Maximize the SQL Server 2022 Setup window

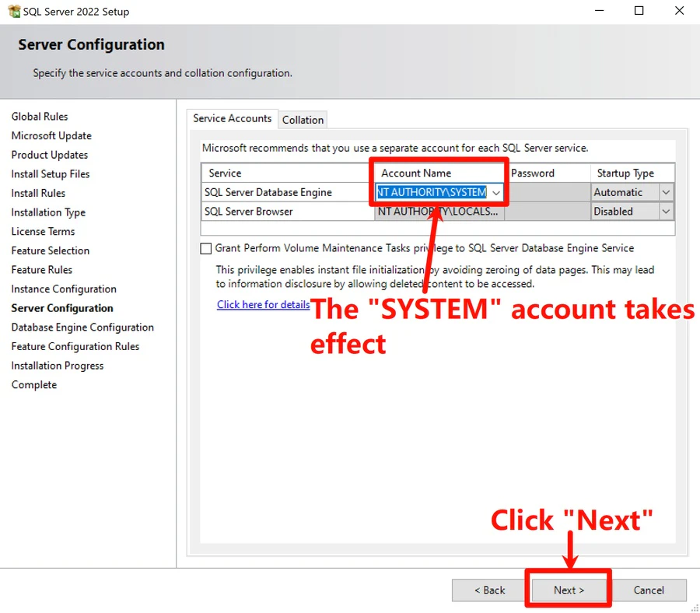(639, 11)
